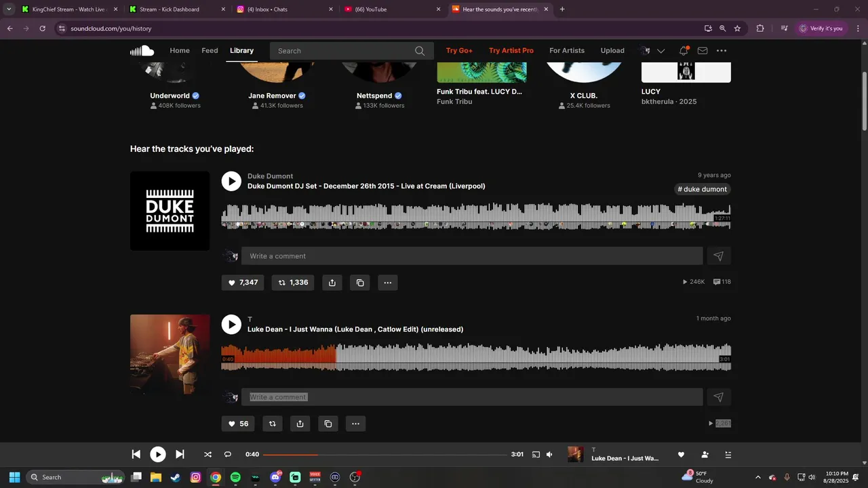Open the Duke Dumont DJ Set title
Screen dimensions: 868x488
pos(366,186)
